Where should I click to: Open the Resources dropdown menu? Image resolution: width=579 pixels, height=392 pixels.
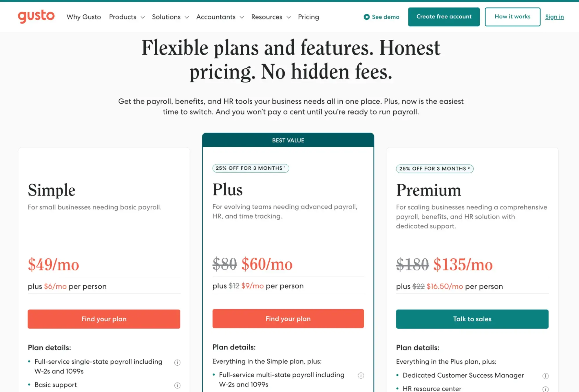point(271,17)
